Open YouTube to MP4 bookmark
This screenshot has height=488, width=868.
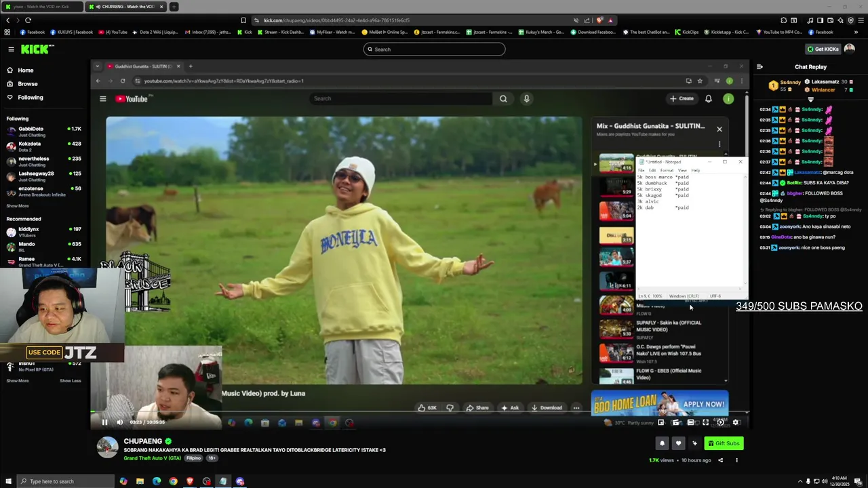tap(778, 32)
